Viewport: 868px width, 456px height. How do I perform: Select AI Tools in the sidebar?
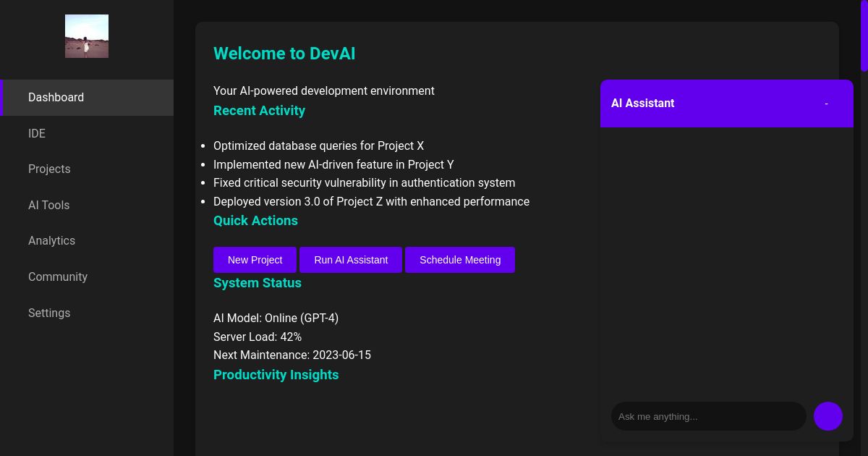pyautogui.click(x=48, y=205)
